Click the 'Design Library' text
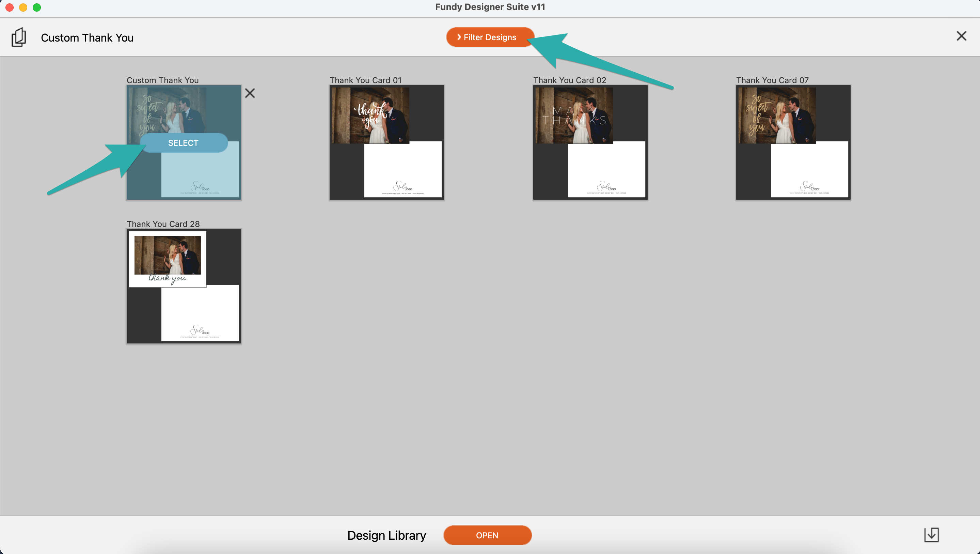This screenshot has width=980, height=554. click(386, 535)
